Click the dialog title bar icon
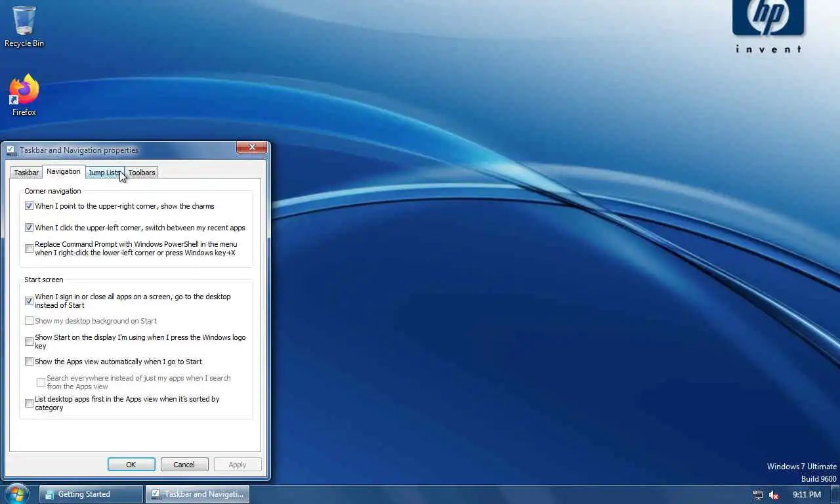Image resolution: width=840 pixels, height=504 pixels. pos(10,150)
